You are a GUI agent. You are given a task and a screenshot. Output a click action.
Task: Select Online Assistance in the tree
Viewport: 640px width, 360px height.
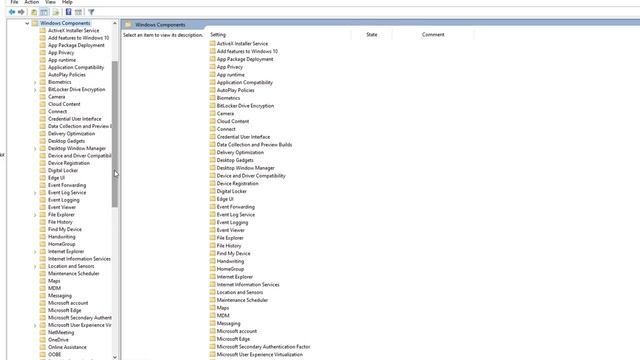pyautogui.click(x=67, y=347)
